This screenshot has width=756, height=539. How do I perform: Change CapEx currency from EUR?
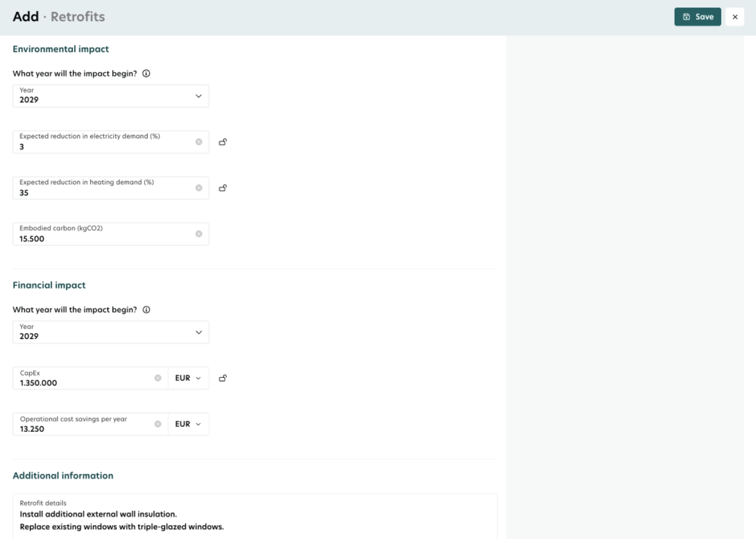coord(188,378)
